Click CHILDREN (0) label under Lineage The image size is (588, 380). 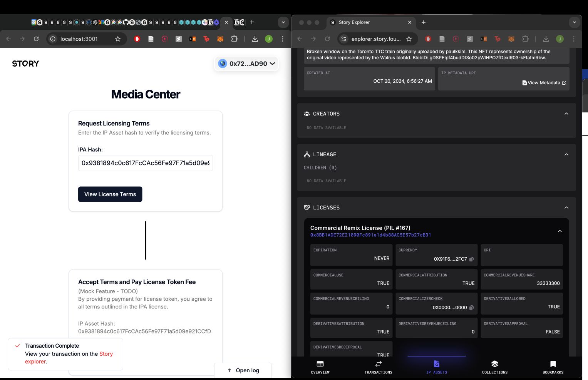(x=320, y=167)
